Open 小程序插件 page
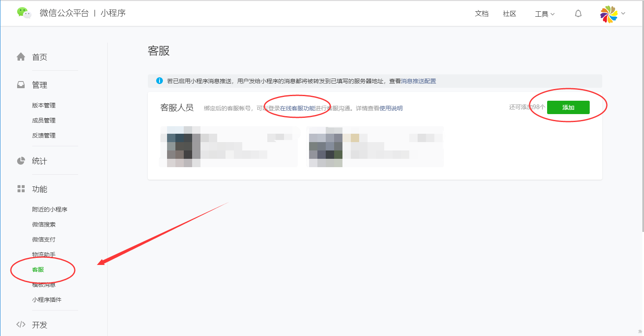This screenshot has width=644, height=336. click(47, 300)
